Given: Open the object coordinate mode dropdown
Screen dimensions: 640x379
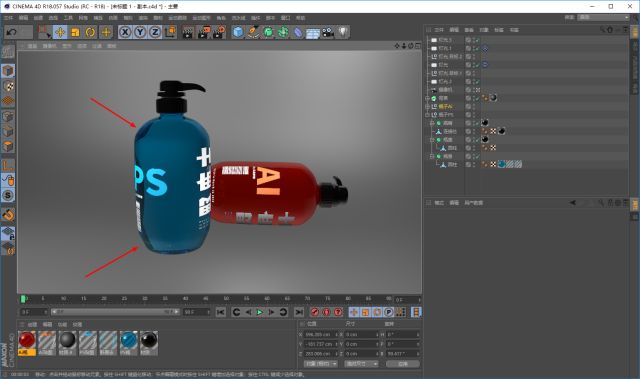Looking at the screenshot, I should 320,363.
